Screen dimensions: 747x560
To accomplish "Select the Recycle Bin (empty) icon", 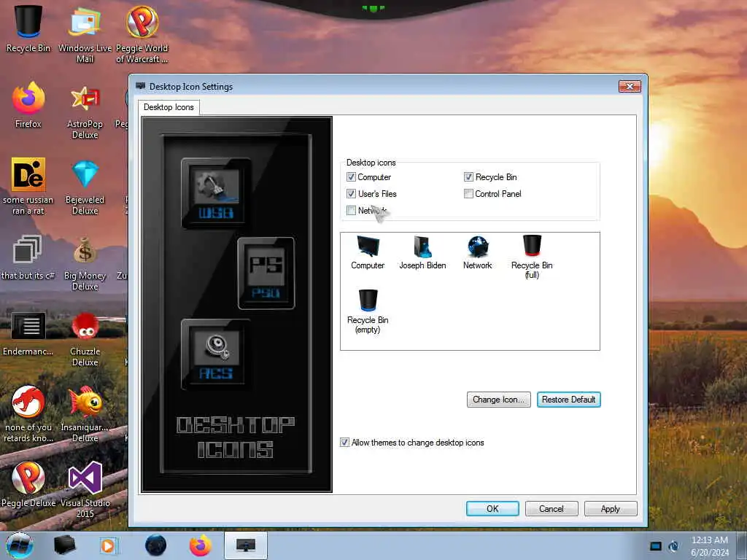I will [x=368, y=311].
